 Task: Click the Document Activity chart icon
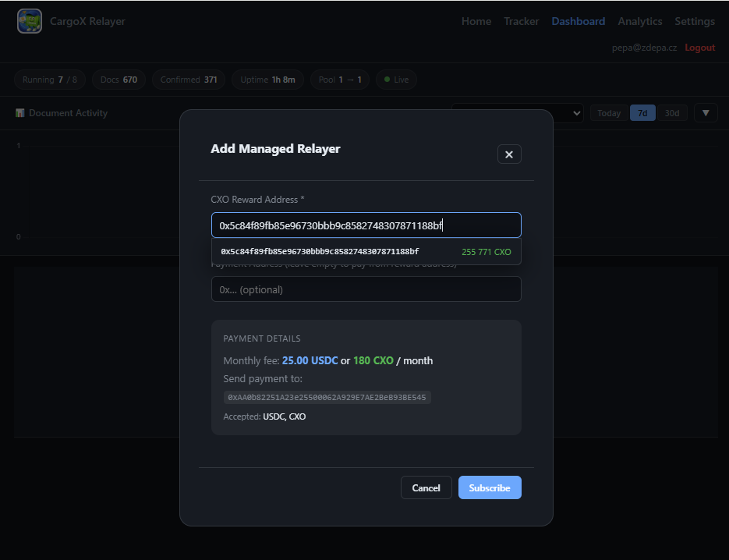point(19,112)
